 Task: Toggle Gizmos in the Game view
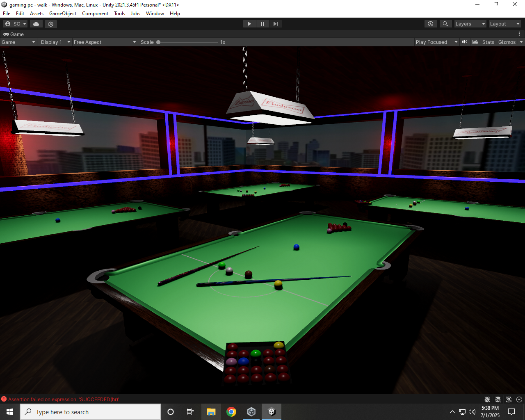point(507,42)
